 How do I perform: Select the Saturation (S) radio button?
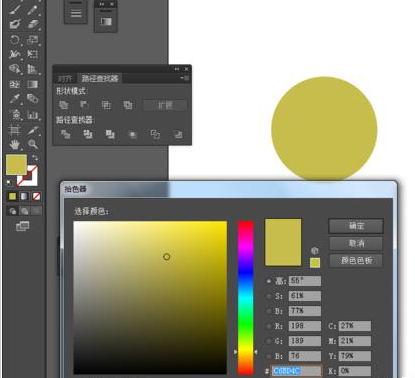(268, 296)
